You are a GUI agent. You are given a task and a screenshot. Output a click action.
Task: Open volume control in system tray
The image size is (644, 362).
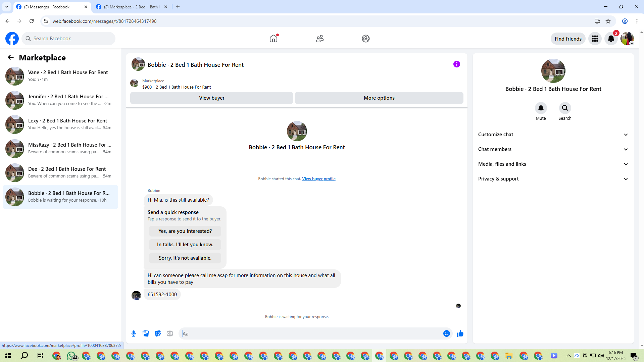(x=601, y=356)
